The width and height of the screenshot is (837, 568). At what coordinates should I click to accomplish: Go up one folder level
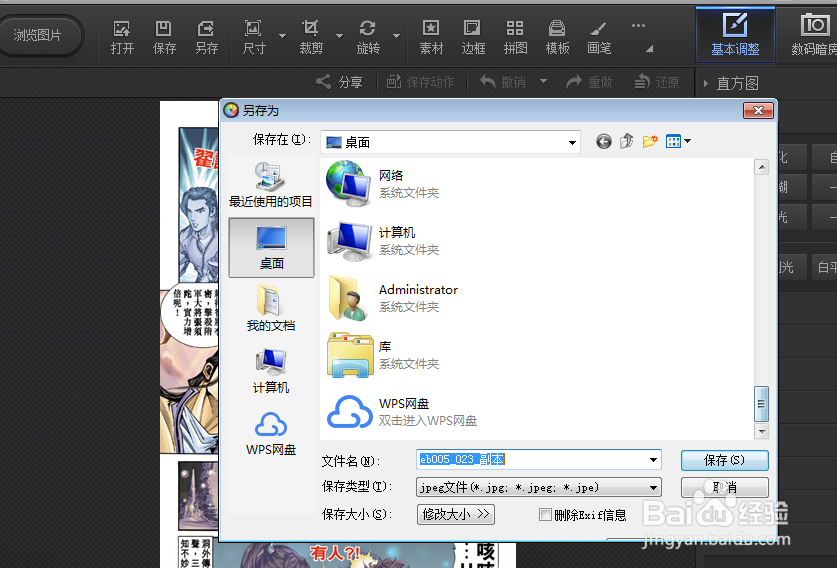coord(627,141)
